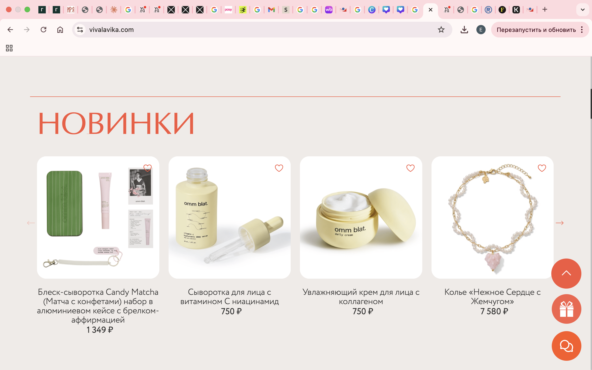Reload the vivalavika.com page
The width and height of the screenshot is (592, 370).
point(43,29)
